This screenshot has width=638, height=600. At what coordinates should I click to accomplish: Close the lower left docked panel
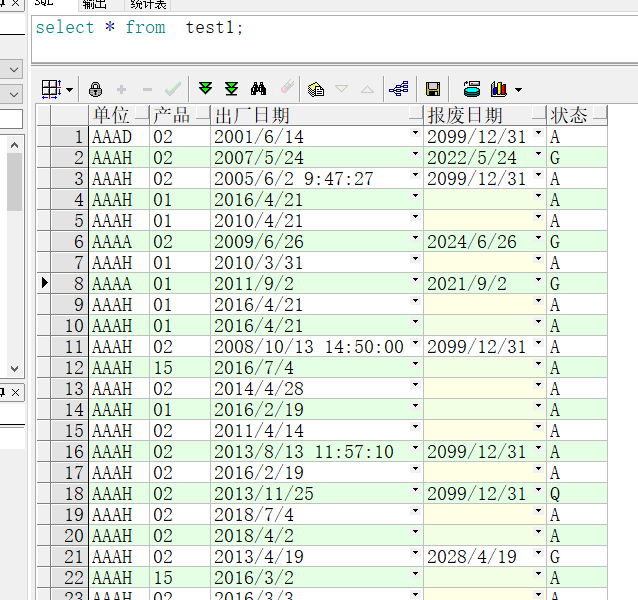15,392
